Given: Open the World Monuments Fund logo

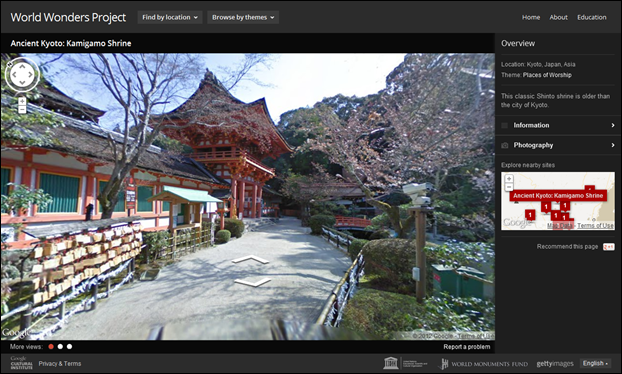Looking at the screenshot, I should point(484,364).
